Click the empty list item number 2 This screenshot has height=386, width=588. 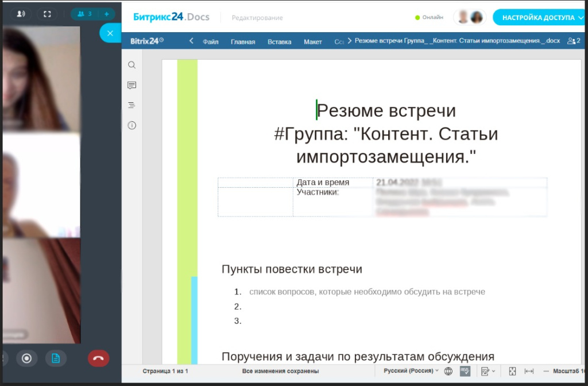coord(238,307)
